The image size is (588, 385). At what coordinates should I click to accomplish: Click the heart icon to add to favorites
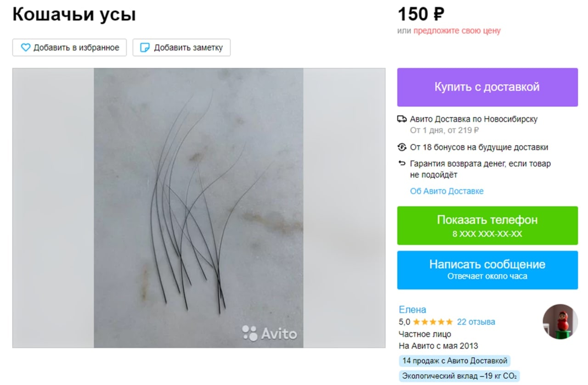click(x=26, y=47)
